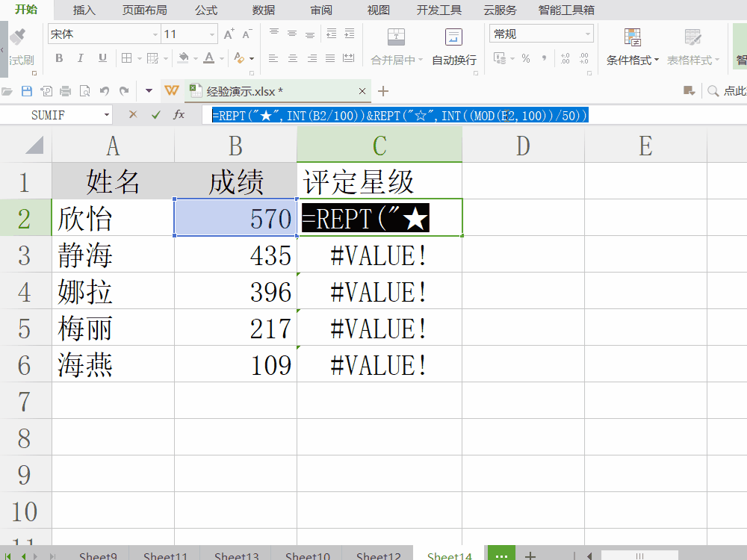Switch to the 公式 (Formulas) ribbon tab
Image resolution: width=747 pixels, height=560 pixels.
coord(206,10)
